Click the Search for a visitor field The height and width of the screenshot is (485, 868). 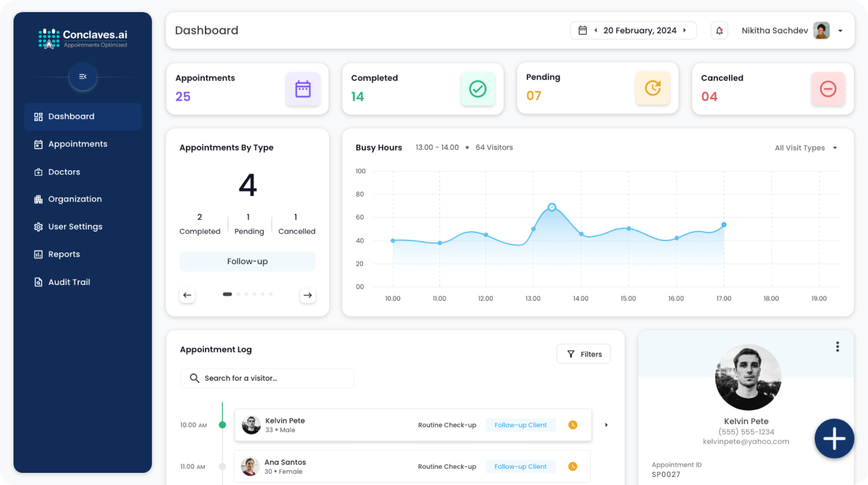pyautogui.click(x=267, y=378)
